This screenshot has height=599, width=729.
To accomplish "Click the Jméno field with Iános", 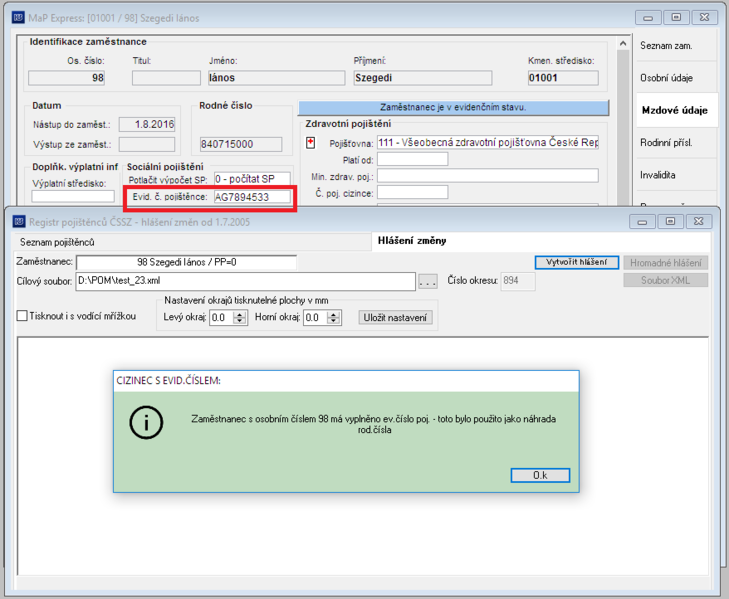I will [x=277, y=78].
